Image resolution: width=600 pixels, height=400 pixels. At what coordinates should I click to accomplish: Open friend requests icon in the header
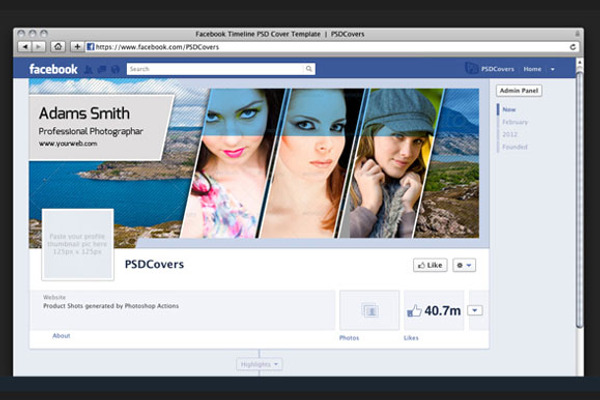click(88, 69)
